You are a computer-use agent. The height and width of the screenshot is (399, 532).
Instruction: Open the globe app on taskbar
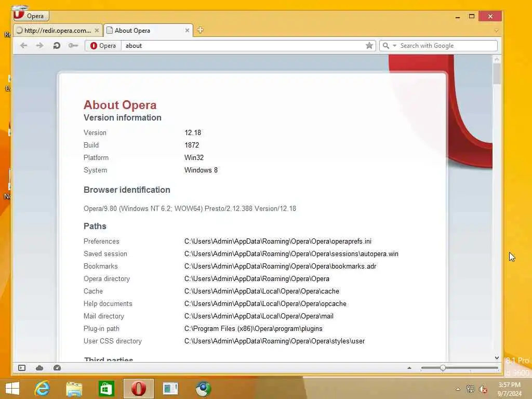tap(203, 389)
